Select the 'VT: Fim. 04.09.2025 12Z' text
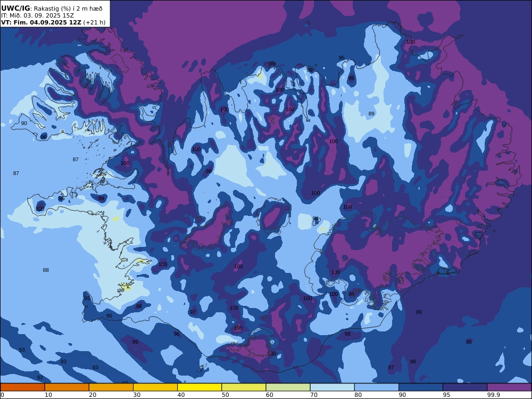Viewport: 532px width, 399px height. 41,22
